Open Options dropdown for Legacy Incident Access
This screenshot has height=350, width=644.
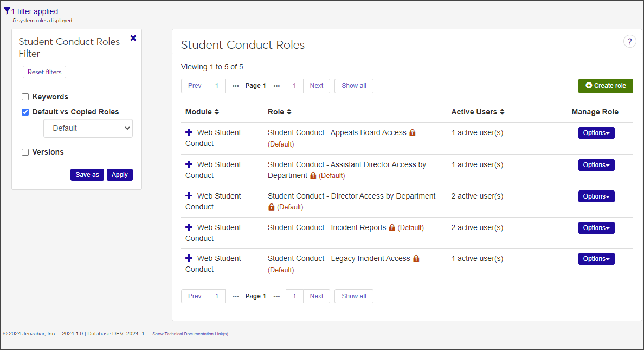click(x=596, y=259)
